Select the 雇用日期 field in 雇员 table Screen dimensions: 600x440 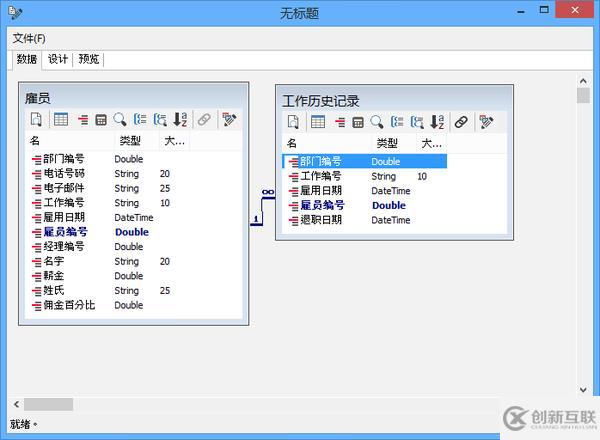click(x=64, y=217)
